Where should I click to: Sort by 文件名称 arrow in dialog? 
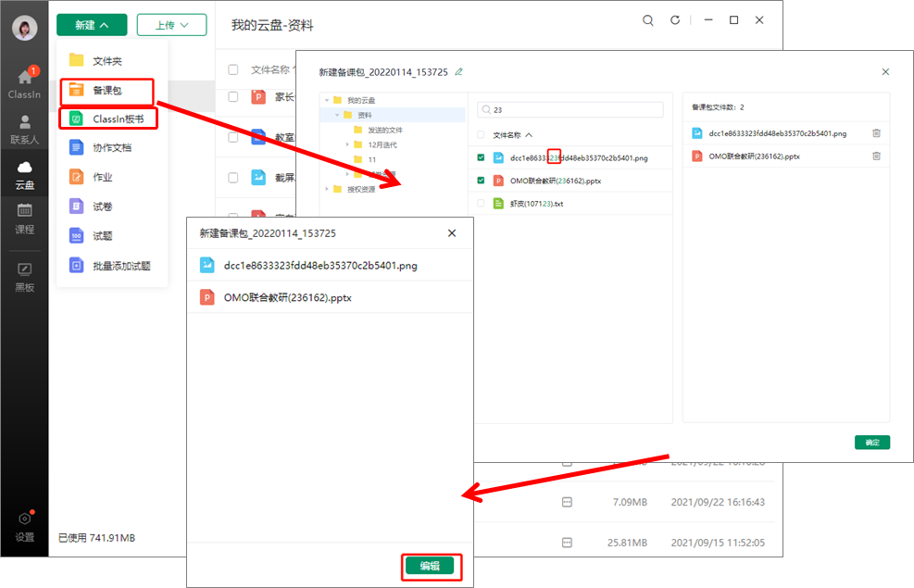pyautogui.click(x=529, y=135)
